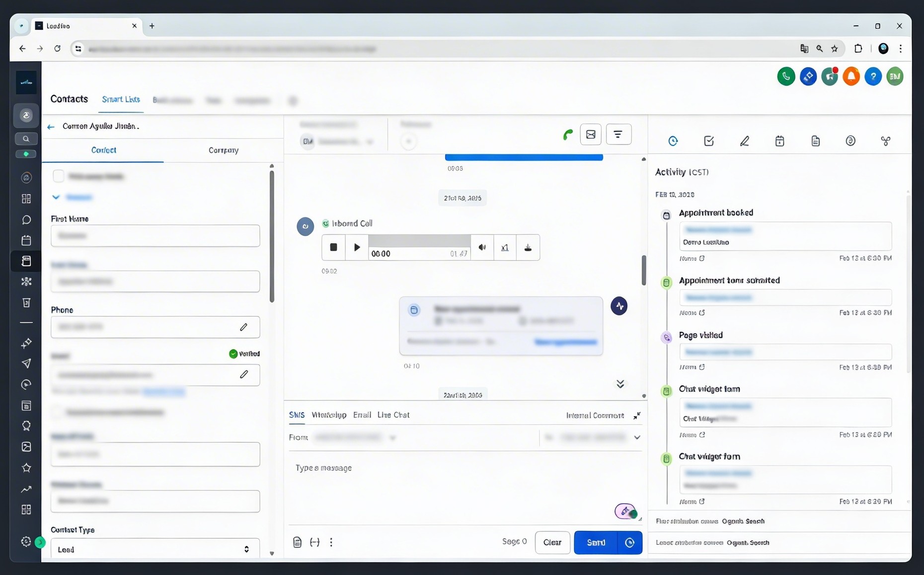Open the trending arrow reporting icon in sidebar
This screenshot has height=575, width=924.
point(26,489)
